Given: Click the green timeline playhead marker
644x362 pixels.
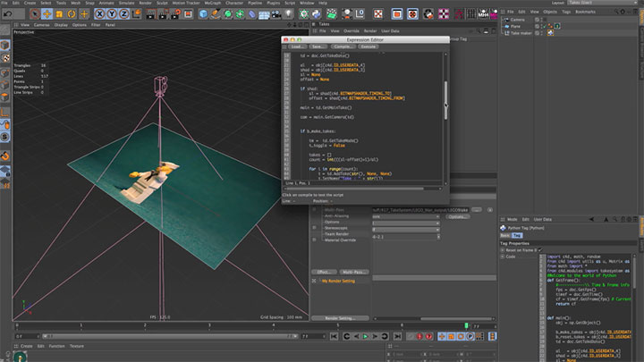Looking at the screenshot, I should tap(466, 326).
